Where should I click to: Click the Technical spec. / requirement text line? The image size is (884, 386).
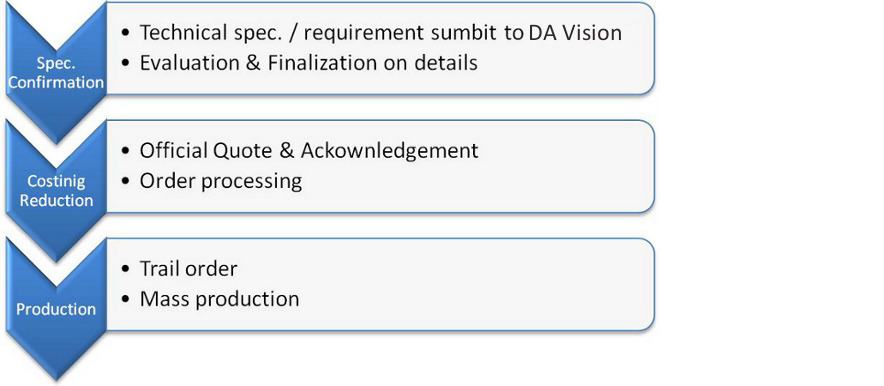[x=381, y=33]
